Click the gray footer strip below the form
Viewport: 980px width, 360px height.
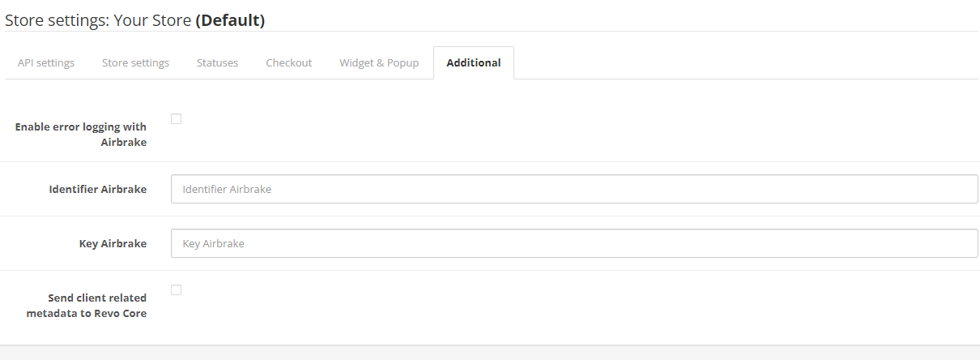(x=490, y=353)
